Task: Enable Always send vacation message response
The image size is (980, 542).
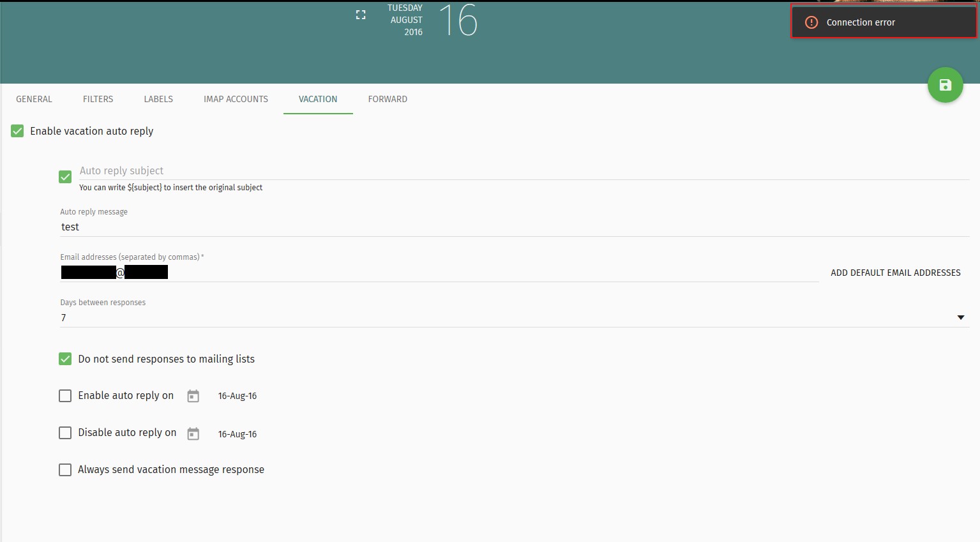Action: click(65, 470)
